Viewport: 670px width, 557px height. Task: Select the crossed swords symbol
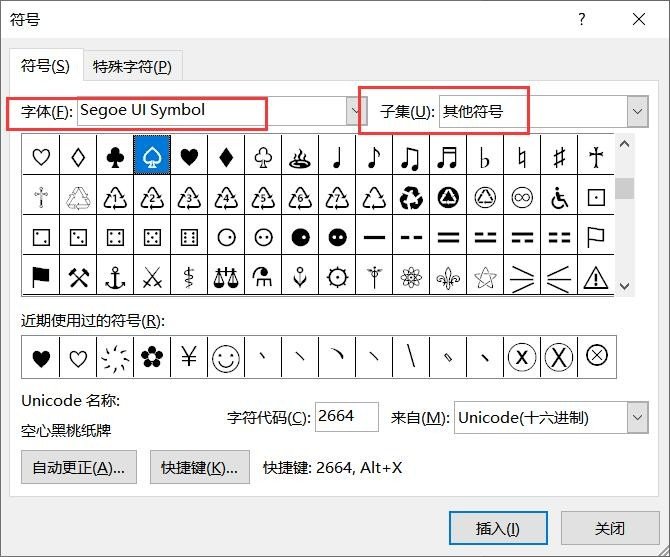(x=152, y=276)
